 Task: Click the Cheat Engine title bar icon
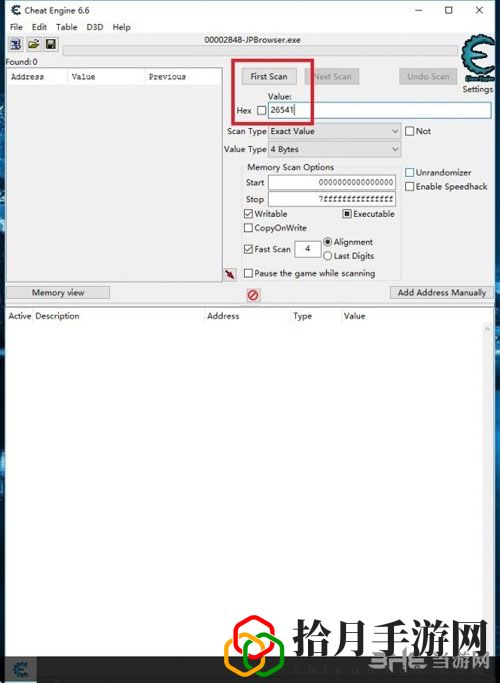(16, 10)
